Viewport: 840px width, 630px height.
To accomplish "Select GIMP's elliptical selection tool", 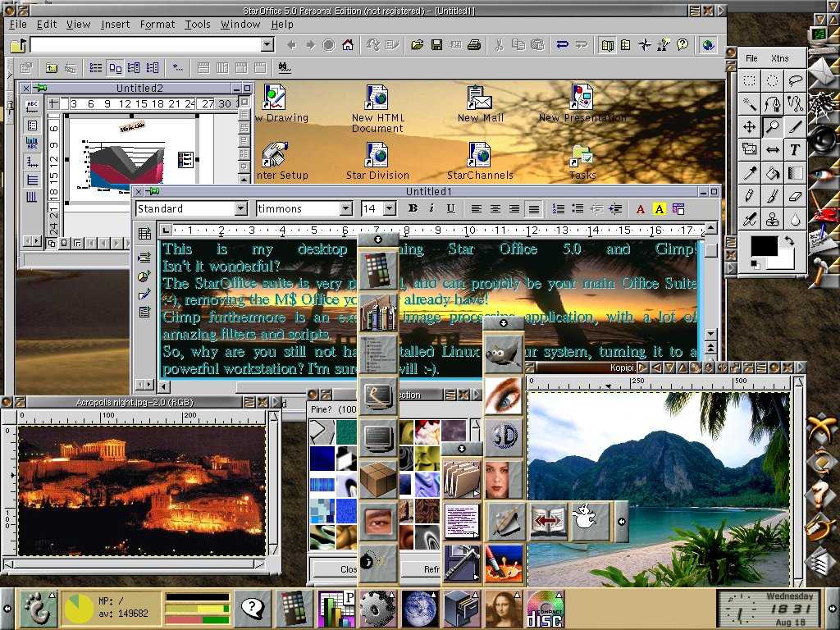I will [x=772, y=81].
